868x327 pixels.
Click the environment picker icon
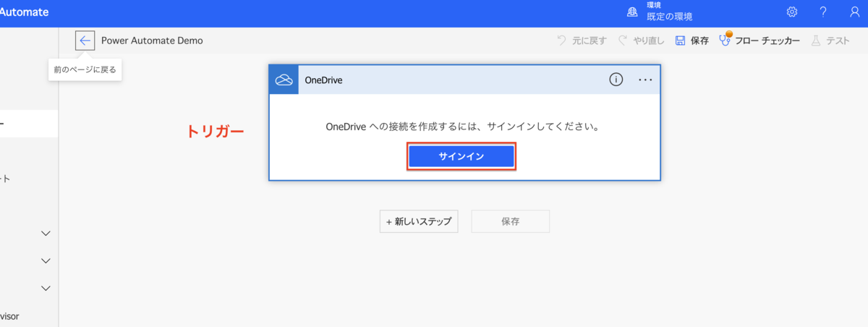(633, 12)
